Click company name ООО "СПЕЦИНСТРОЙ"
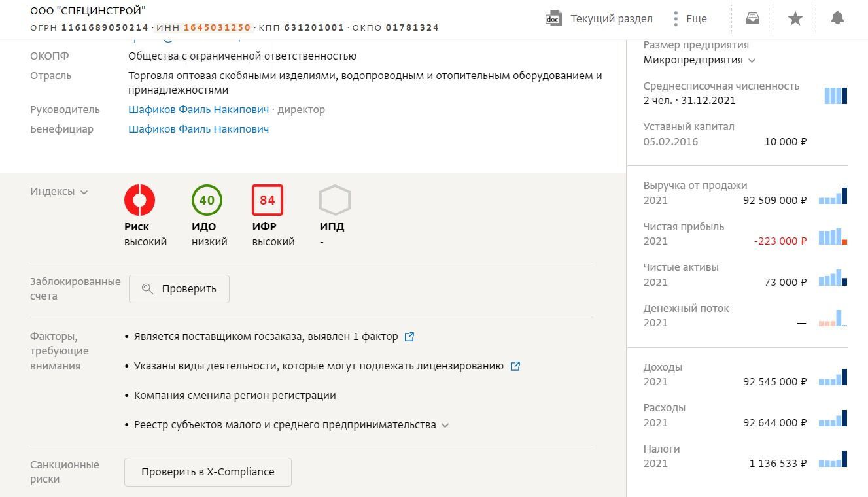 coord(88,10)
